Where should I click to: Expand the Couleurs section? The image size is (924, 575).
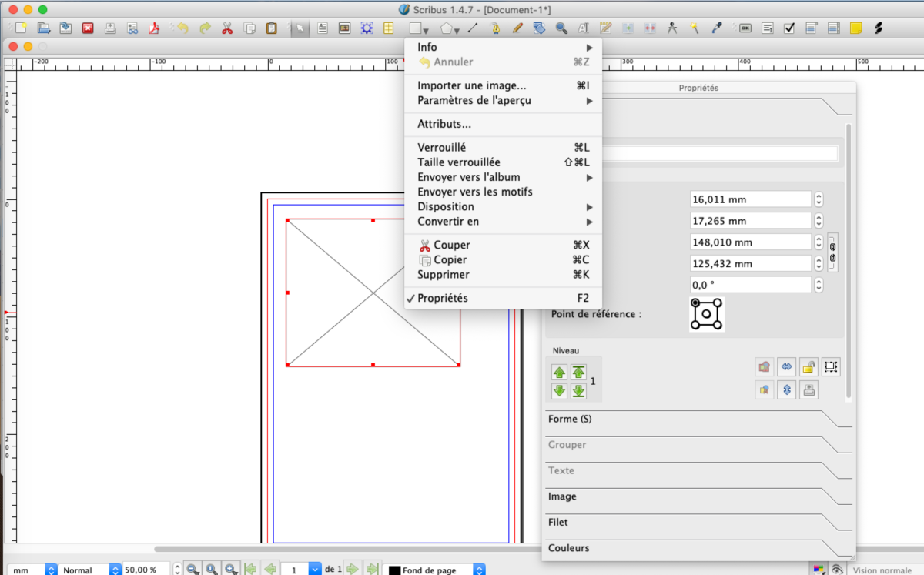[x=568, y=548]
